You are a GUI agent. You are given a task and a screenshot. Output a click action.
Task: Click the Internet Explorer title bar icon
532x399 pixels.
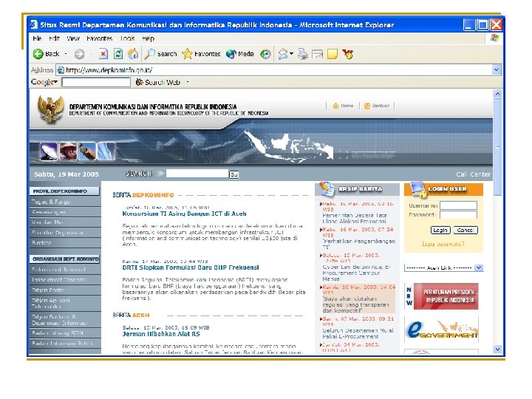pos(33,25)
